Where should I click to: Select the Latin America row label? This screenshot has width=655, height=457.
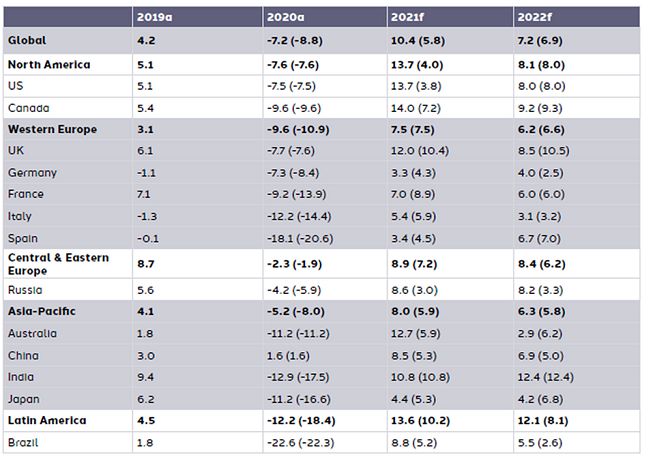pos(47,420)
